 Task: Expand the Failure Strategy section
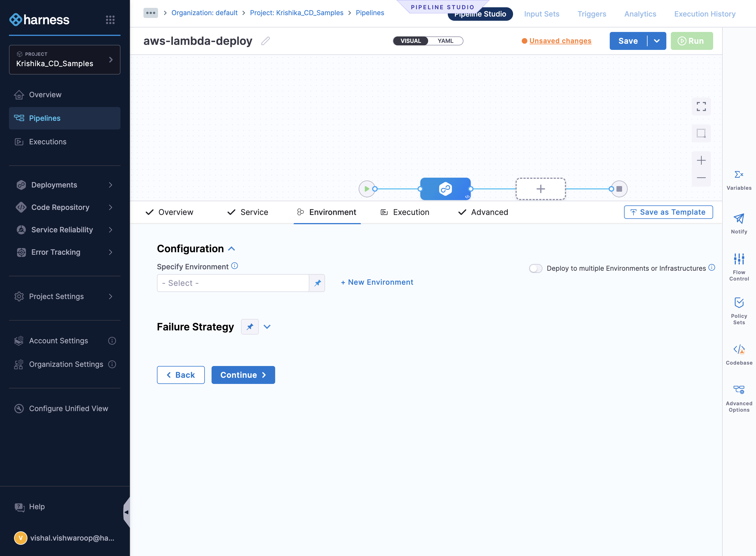click(267, 327)
